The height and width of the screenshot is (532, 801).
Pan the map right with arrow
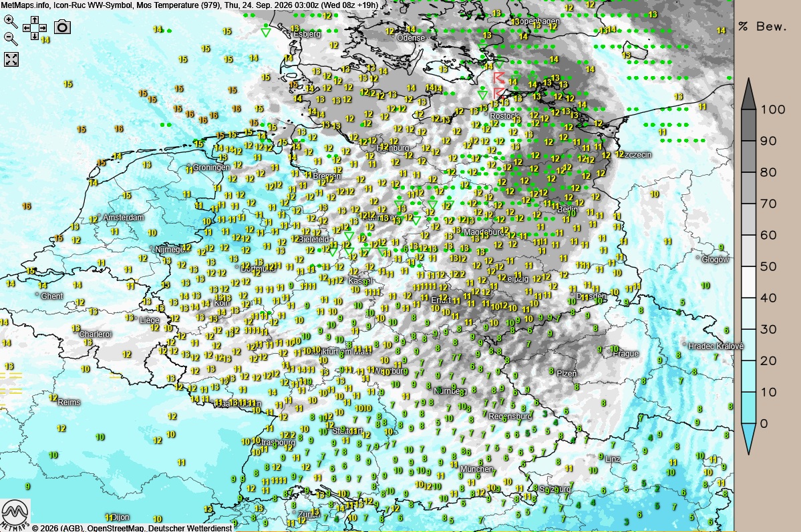(42, 28)
